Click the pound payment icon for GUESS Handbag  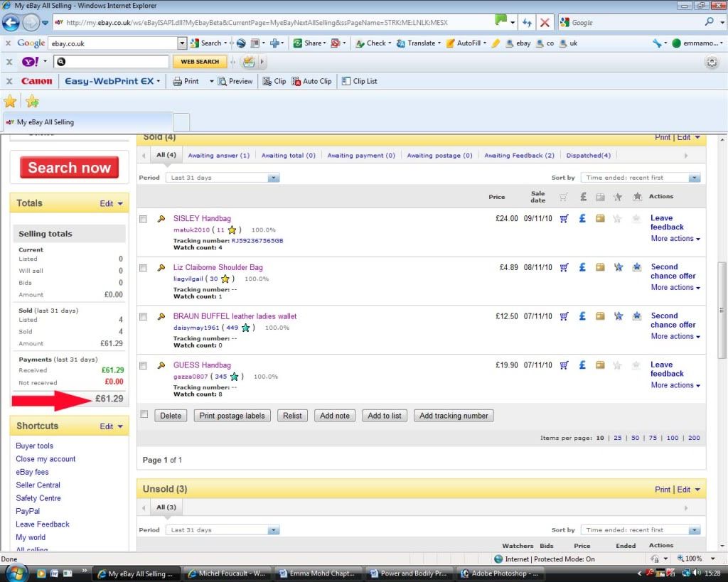point(582,365)
